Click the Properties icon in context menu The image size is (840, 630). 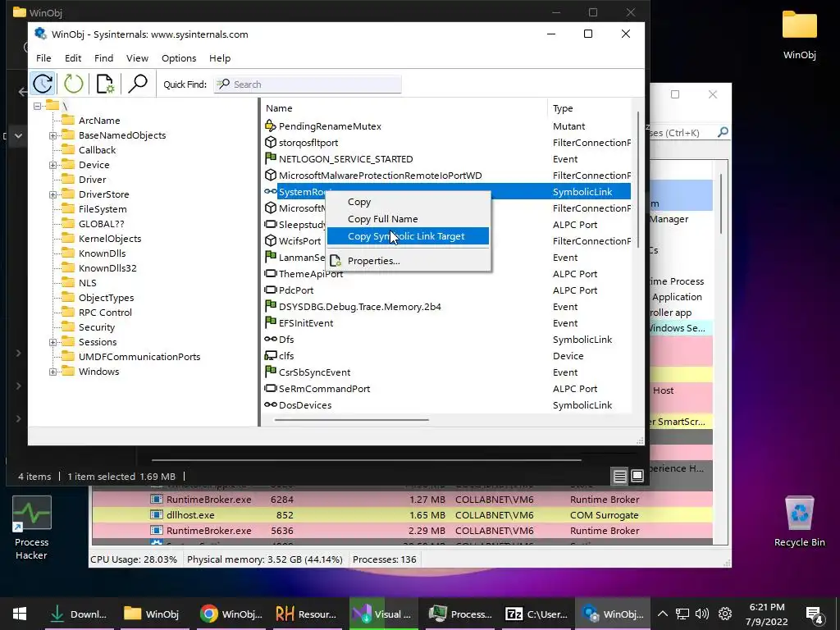336,261
